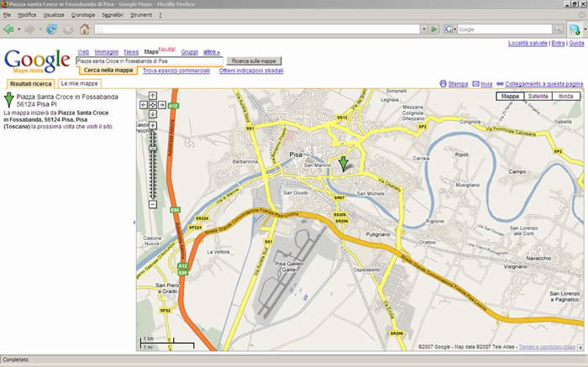Select the 'Risultati ricerca' tab

click(31, 84)
